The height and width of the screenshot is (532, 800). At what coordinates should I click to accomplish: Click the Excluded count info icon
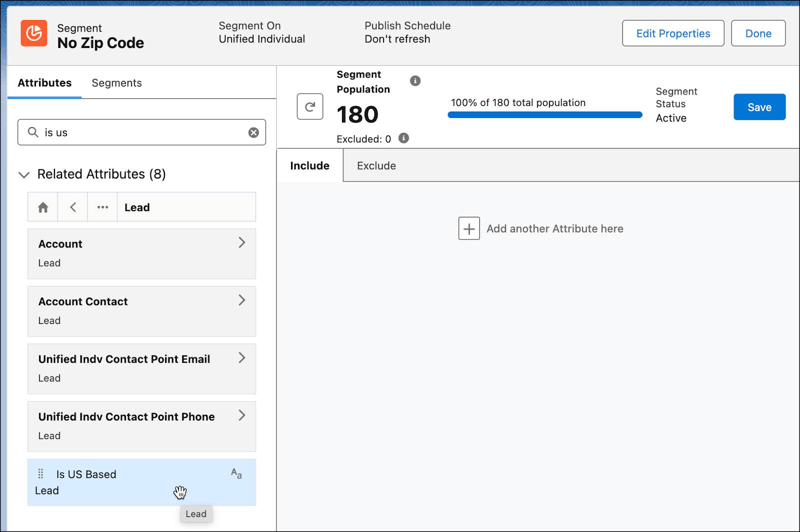403,138
